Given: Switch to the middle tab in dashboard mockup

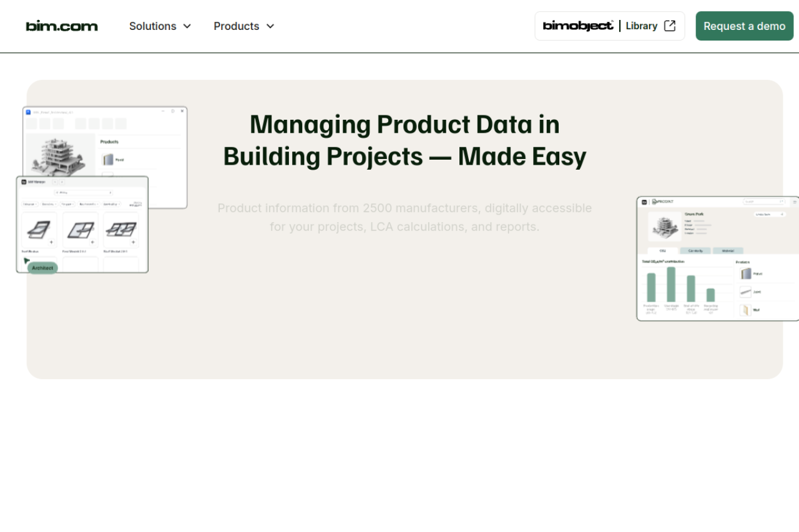Looking at the screenshot, I should coord(695,251).
